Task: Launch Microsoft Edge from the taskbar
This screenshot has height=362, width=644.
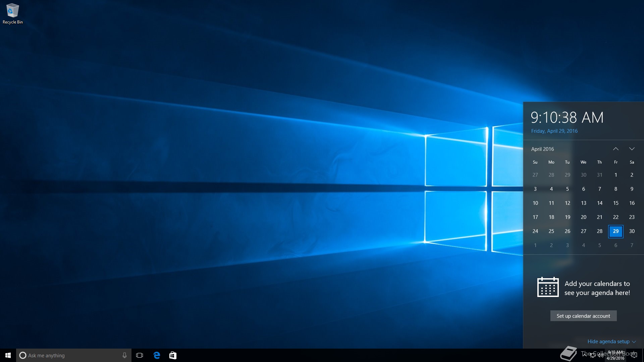Action: pos(157,355)
